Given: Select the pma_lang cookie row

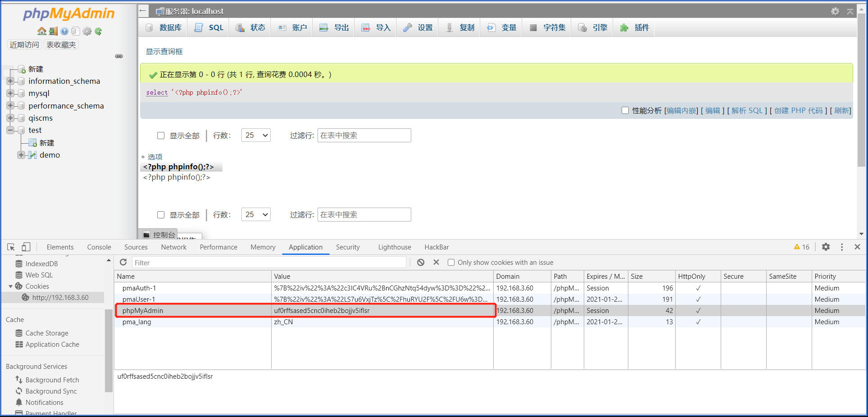Looking at the screenshot, I should click(x=490, y=322).
